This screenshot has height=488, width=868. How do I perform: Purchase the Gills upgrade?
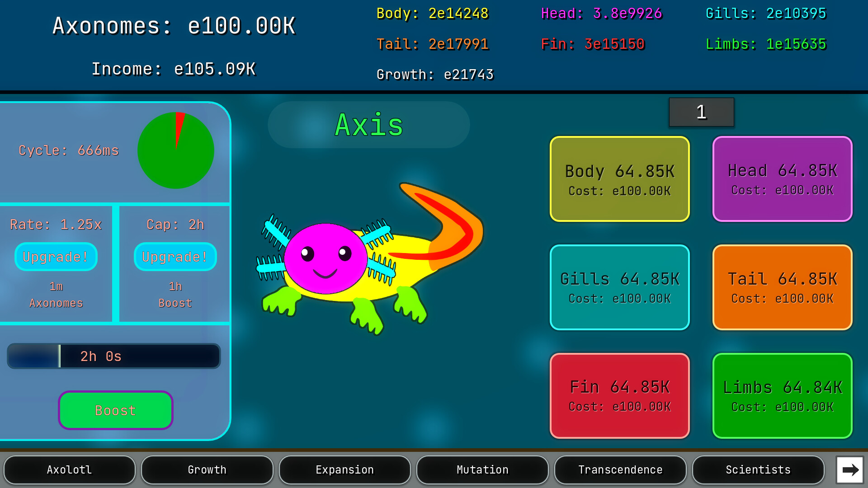point(620,287)
